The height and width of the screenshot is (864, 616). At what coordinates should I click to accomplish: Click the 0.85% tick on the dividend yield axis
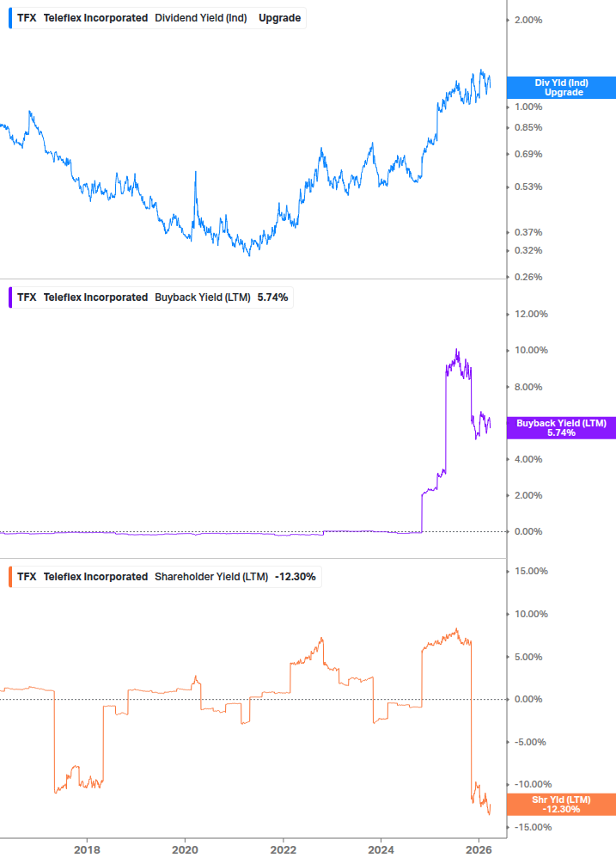coord(528,127)
